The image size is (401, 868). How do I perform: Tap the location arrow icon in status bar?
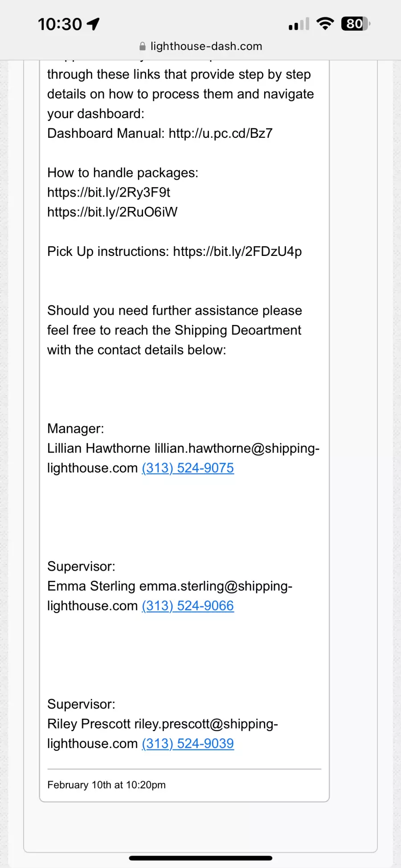click(93, 24)
